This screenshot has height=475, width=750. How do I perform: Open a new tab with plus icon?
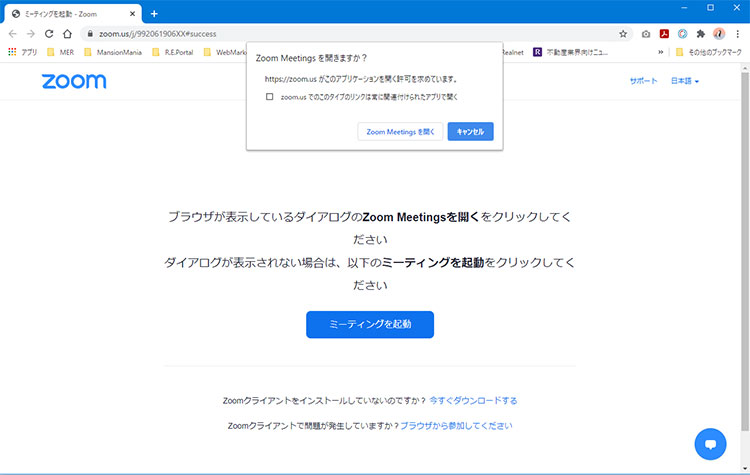click(154, 14)
